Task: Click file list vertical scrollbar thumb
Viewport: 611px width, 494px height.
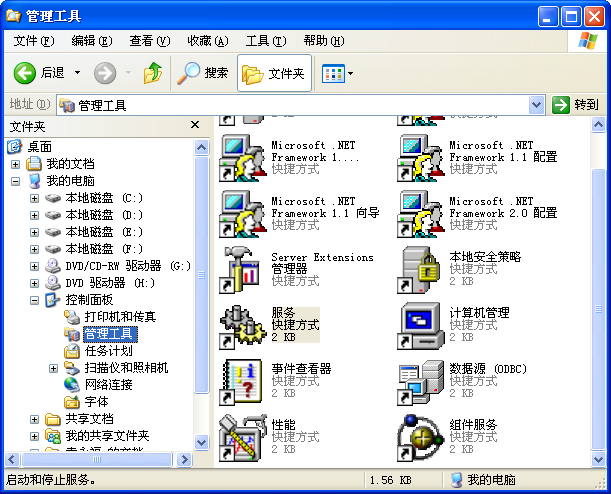Action: pyautogui.click(x=599, y=309)
